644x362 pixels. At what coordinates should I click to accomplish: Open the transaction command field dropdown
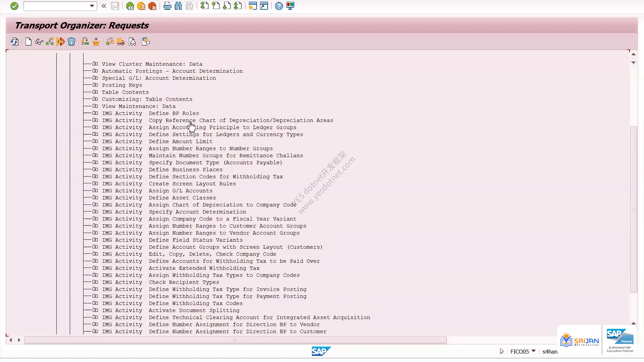[x=92, y=6]
